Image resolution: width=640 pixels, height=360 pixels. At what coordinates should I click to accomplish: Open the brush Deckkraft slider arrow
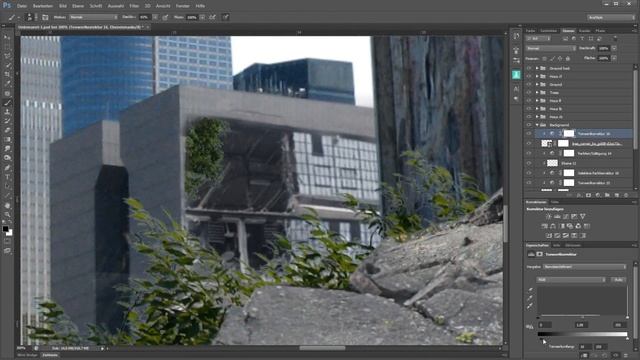[x=155, y=17]
